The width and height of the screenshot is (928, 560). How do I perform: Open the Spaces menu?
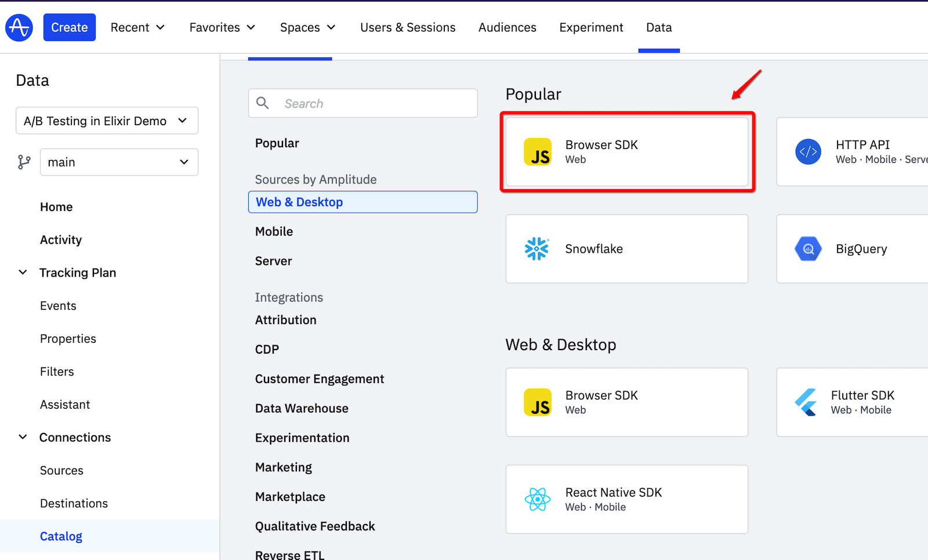tap(307, 27)
